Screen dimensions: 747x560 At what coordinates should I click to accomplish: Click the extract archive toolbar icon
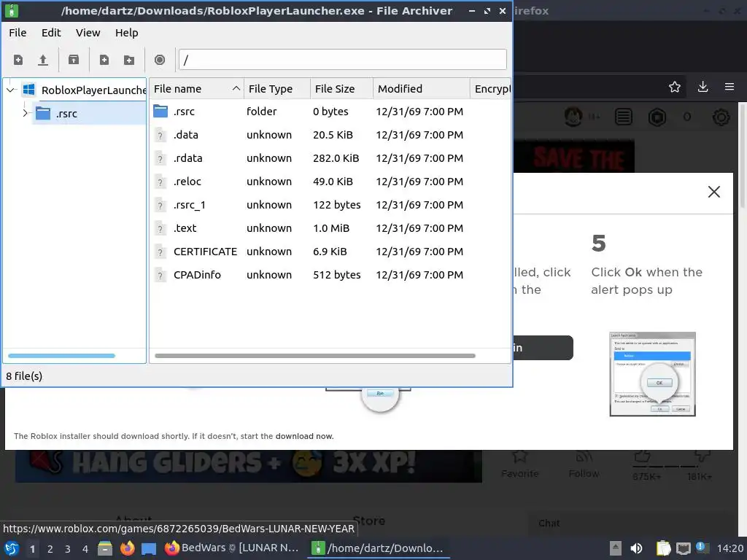(x=74, y=60)
